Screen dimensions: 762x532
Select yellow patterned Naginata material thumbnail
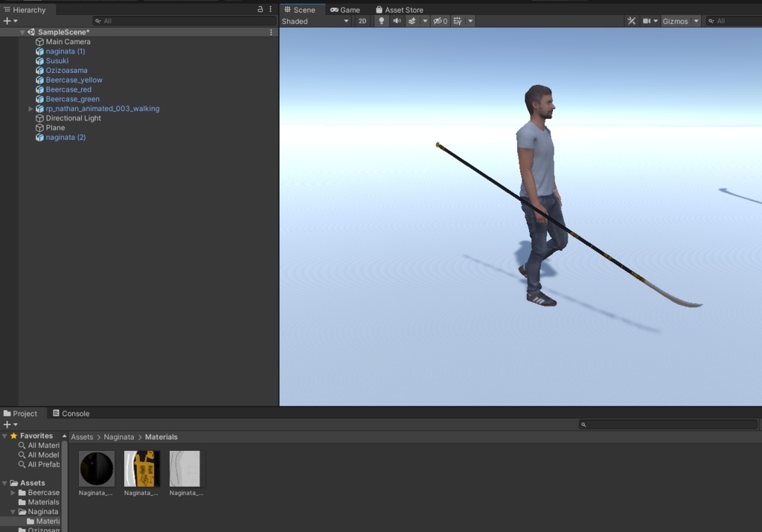click(142, 469)
